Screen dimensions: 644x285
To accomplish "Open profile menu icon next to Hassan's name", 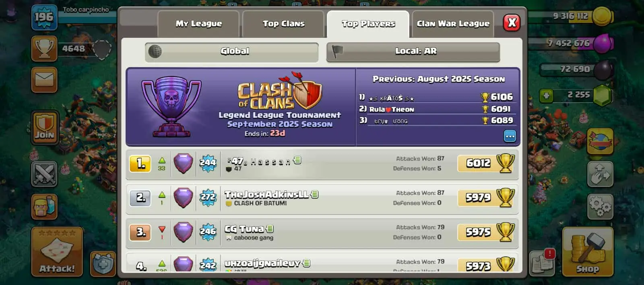I will (x=297, y=160).
